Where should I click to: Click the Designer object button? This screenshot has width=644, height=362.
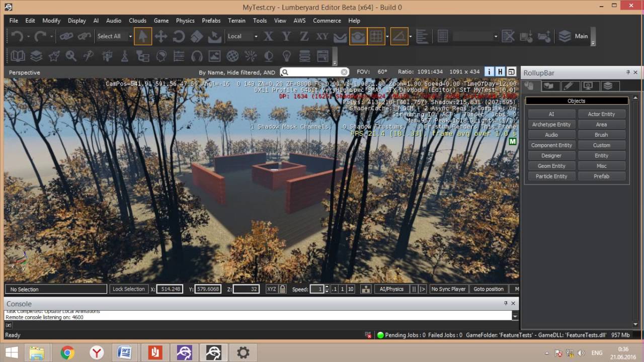[x=551, y=155]
